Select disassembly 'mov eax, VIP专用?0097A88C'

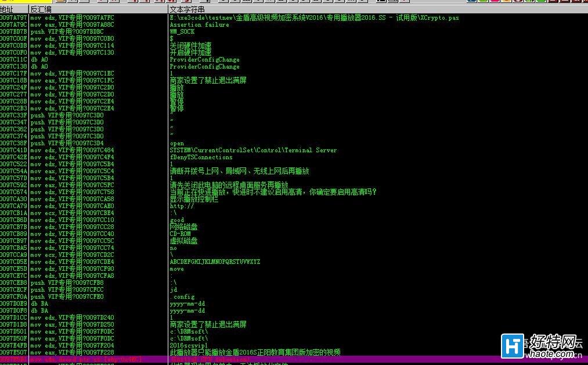[x=72, y=25]
